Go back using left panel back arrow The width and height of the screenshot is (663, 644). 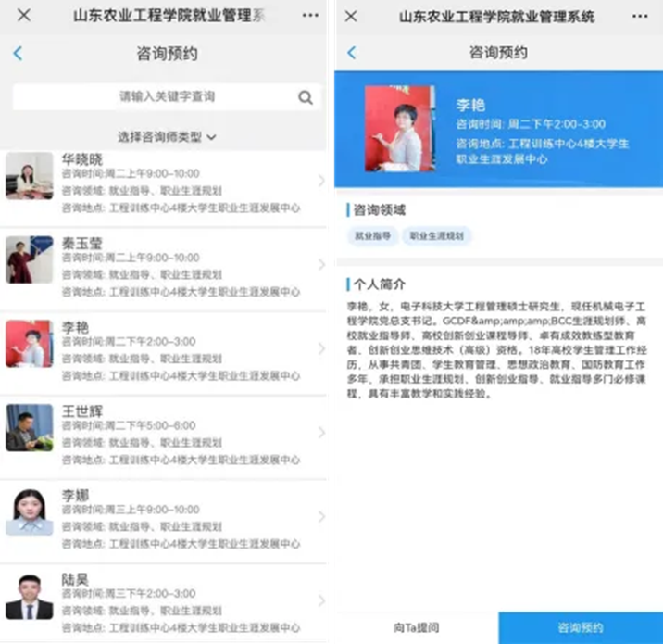[x=18, y=54]
